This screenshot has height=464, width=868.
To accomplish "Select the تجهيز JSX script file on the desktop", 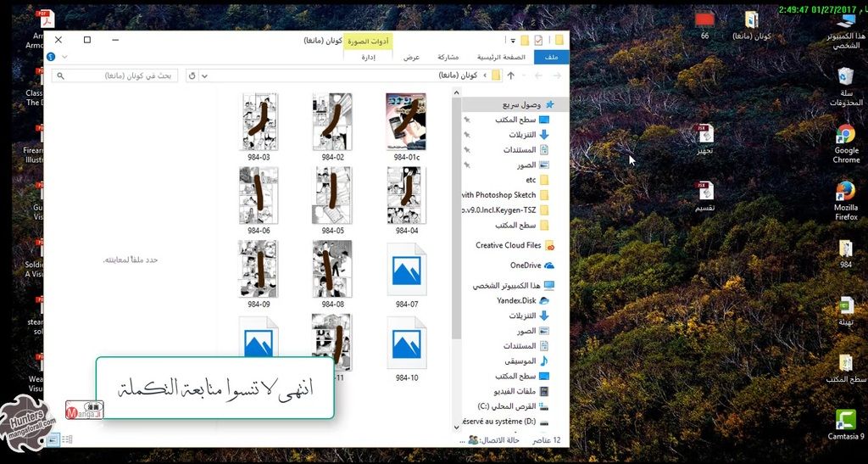I will click(x=704, y=139).
